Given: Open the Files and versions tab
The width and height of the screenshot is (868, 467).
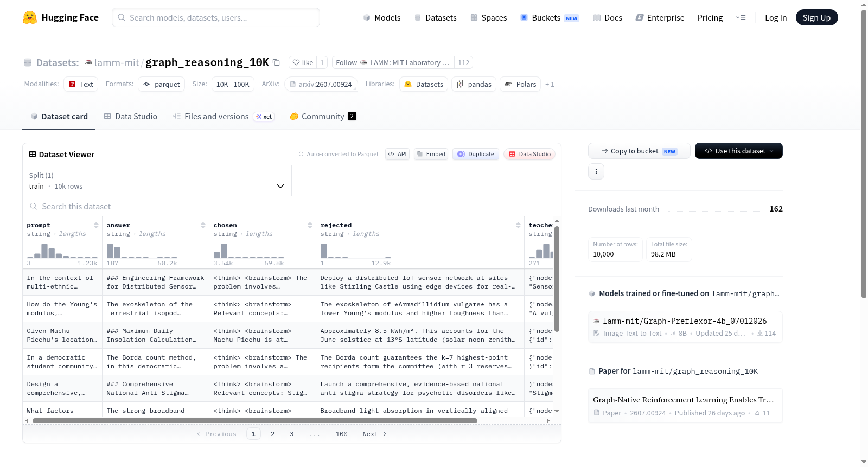Looking at the screenshot, I should 223,116.
